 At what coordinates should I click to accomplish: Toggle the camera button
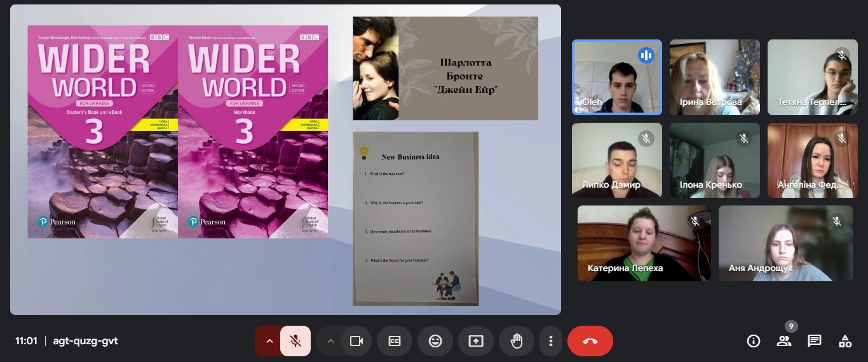point(356,341)
